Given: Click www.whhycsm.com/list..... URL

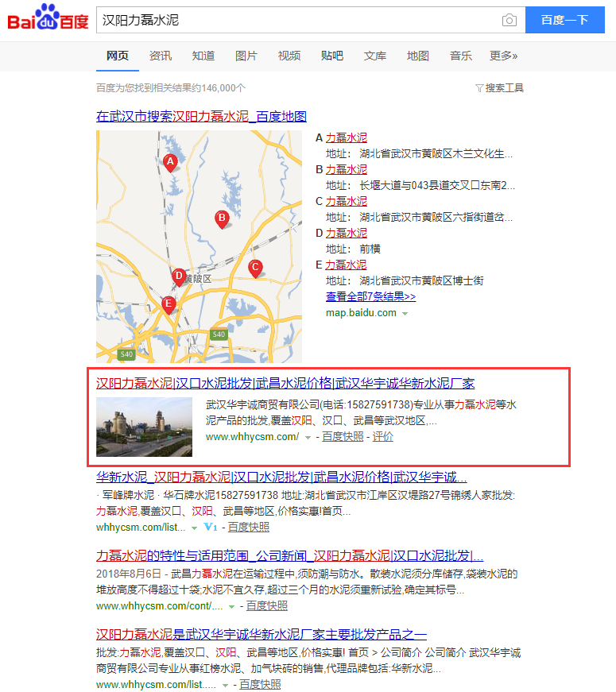Looking at the screenshot, I should 157,685.
